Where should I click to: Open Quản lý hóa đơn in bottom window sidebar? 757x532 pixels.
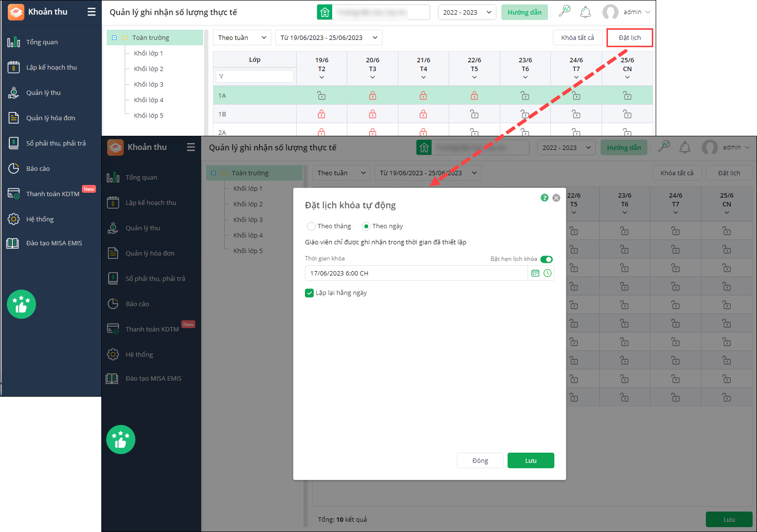point(150,253)
